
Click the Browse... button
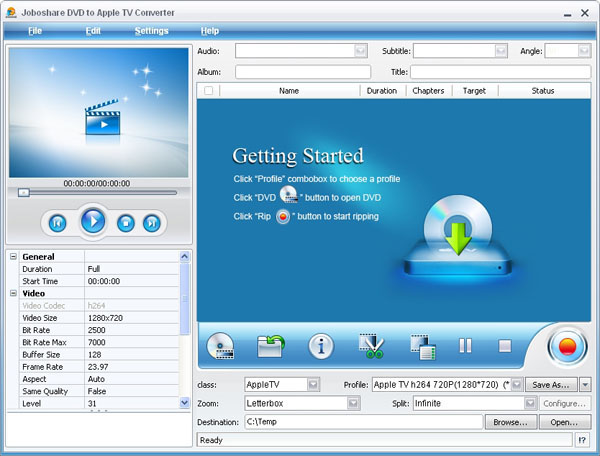click(510, 422)
